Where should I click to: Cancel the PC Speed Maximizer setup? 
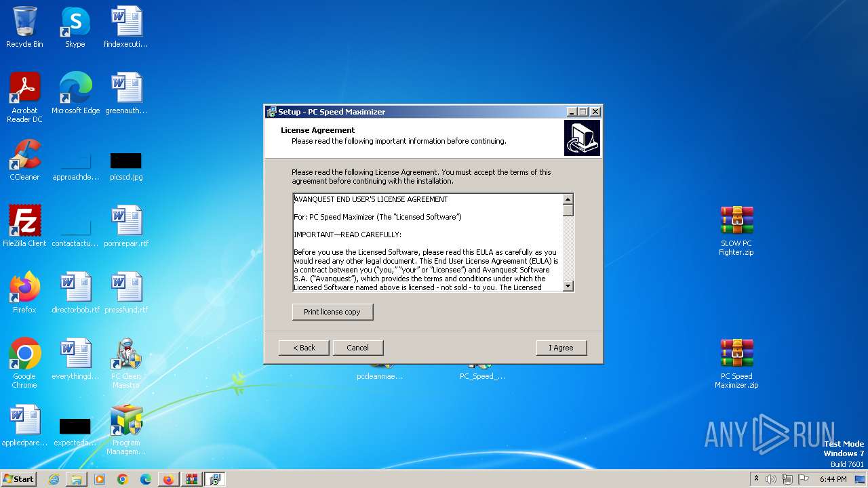(357, 348)
